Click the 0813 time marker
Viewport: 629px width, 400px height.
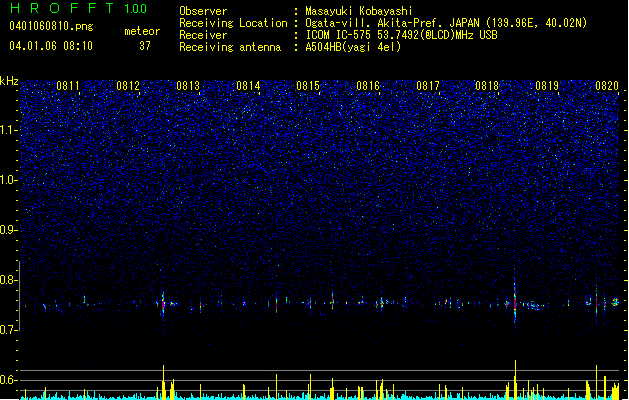(x=188, y=86)
